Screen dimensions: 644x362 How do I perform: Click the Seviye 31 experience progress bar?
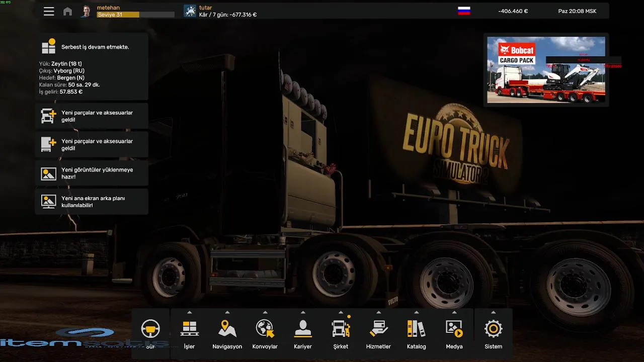(x=136, y=15)
